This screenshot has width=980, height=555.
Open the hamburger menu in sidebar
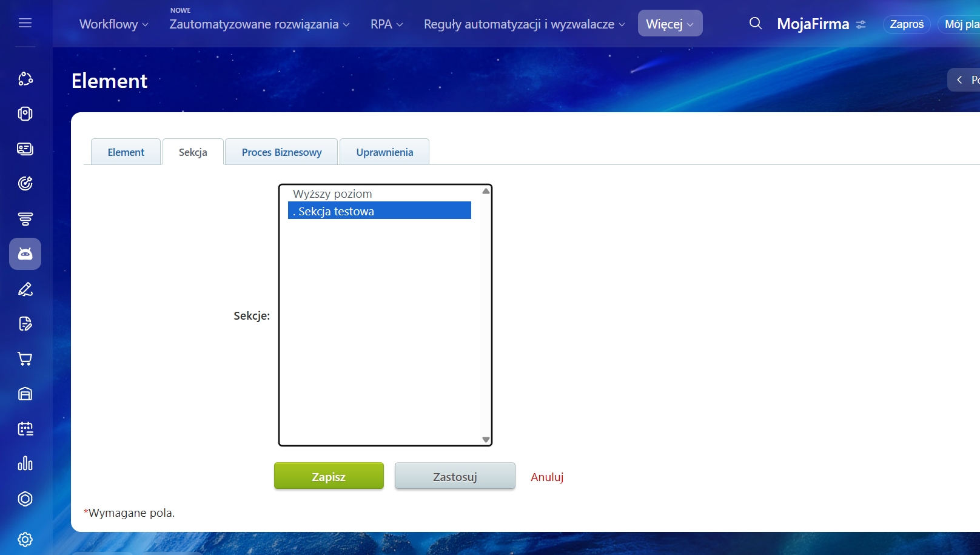(25, 23)
